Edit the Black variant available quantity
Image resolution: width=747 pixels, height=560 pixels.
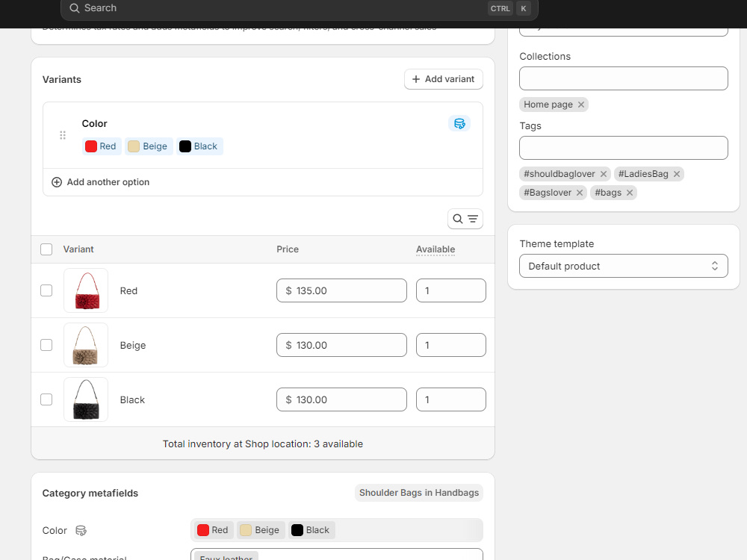(450, 399)
